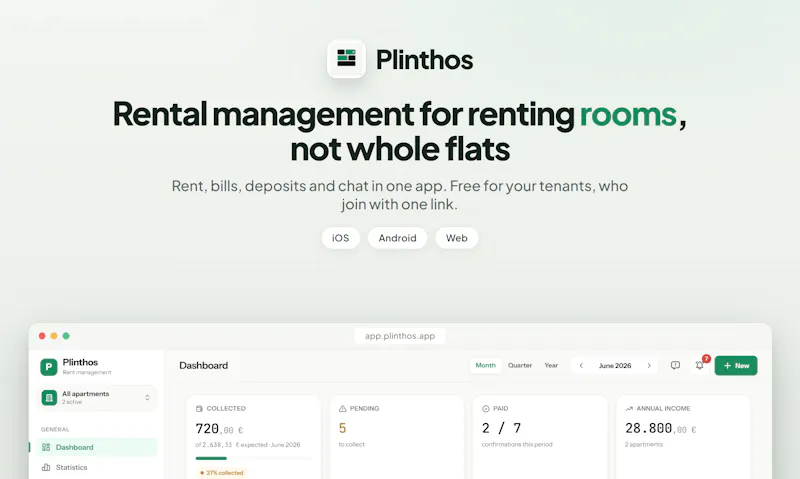The width and height of the screenshot is (800, 479).
Task: Click the June 2026 date label
Action: tap(615, 365)
